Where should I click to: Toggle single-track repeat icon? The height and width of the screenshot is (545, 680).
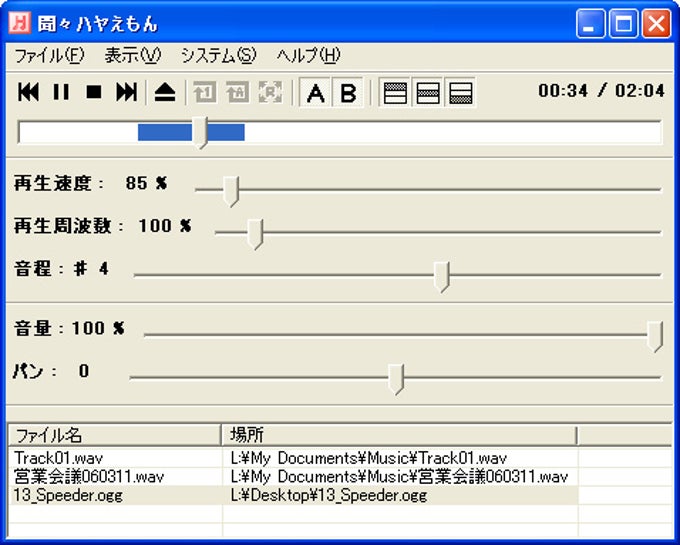click(x=205, y=92)
